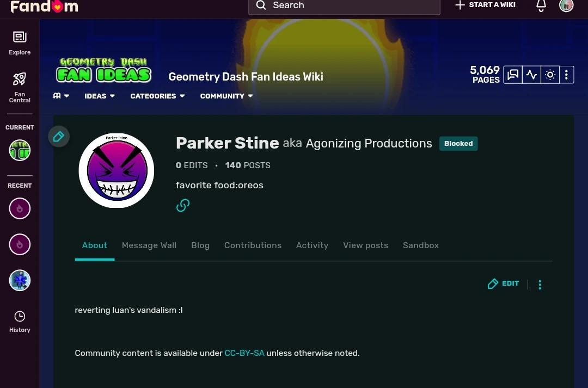The height and width of the screenshot is (388, 588).
Task: Open the Contributions tab
Action: coord(253,245)
